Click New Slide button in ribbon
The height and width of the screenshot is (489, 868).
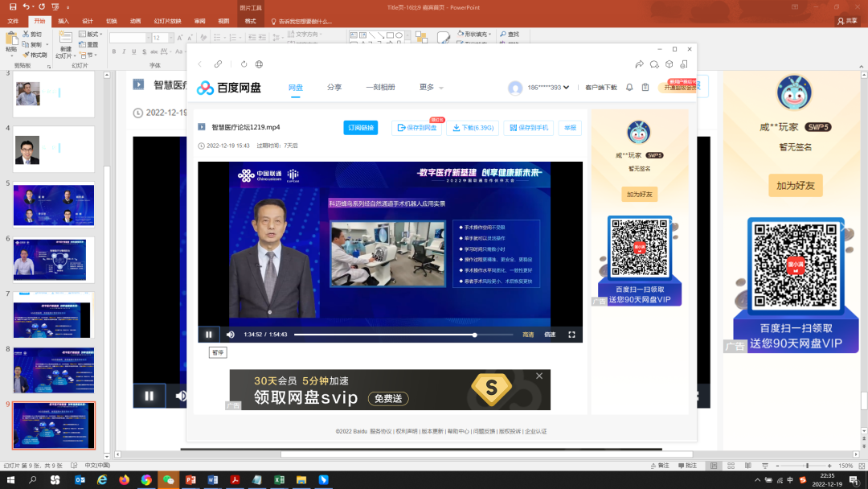[x=65, y=45]
